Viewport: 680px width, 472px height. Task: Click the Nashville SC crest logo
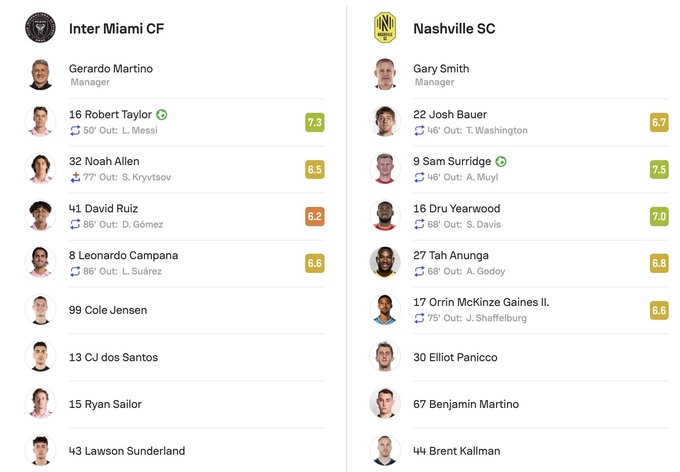click(x=385, y=28)
